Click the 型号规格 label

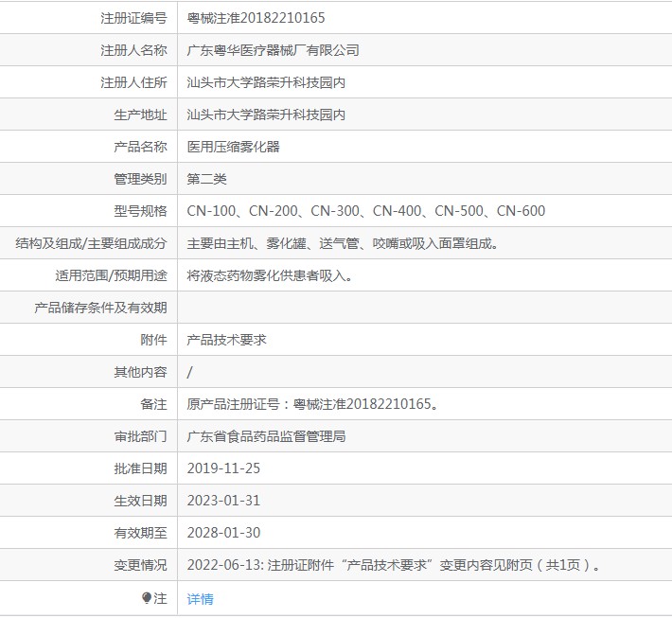141,211
